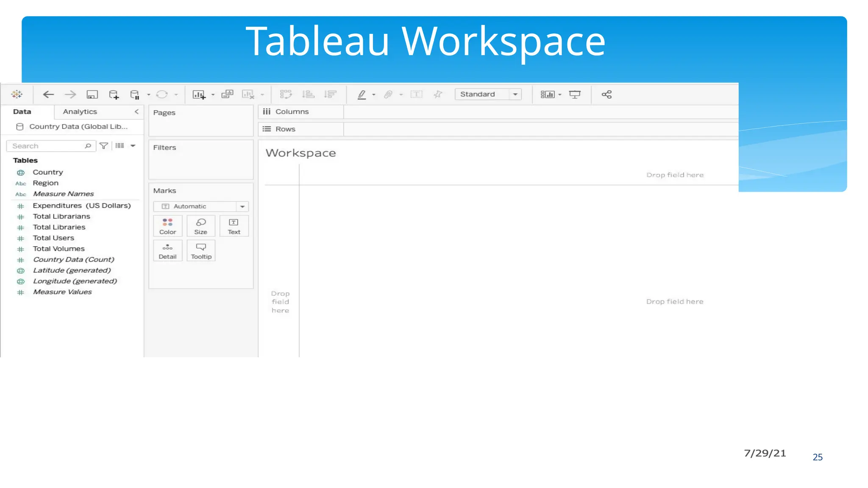
Task: Open the run update dropdown arrow
Action: pyautogui.click(x=176, y=94)
